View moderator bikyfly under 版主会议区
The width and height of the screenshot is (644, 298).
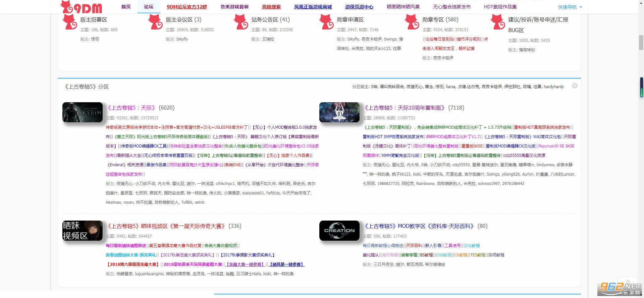point(182,39)
